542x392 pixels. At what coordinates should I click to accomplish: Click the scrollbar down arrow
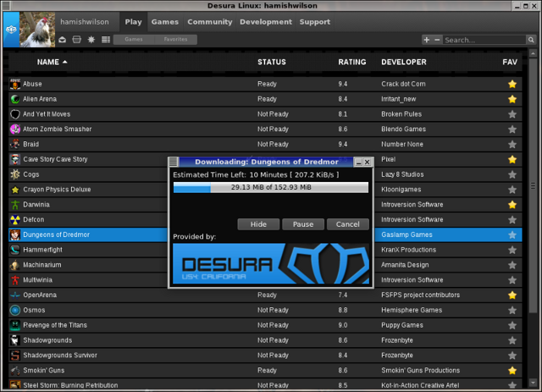[533, 383]
